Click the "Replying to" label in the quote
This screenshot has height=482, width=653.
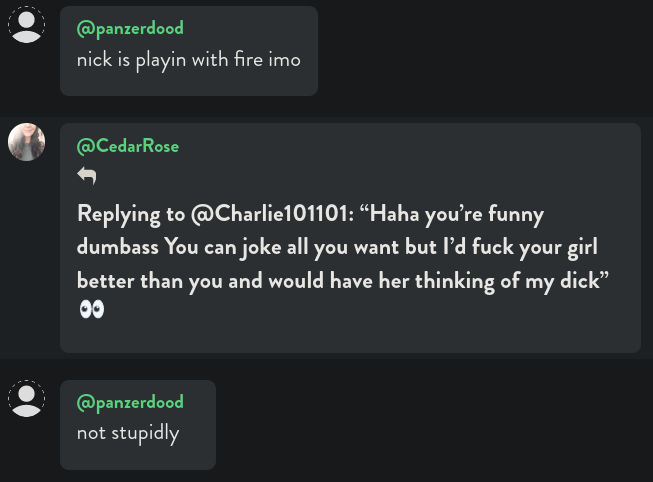coord(131,214)
